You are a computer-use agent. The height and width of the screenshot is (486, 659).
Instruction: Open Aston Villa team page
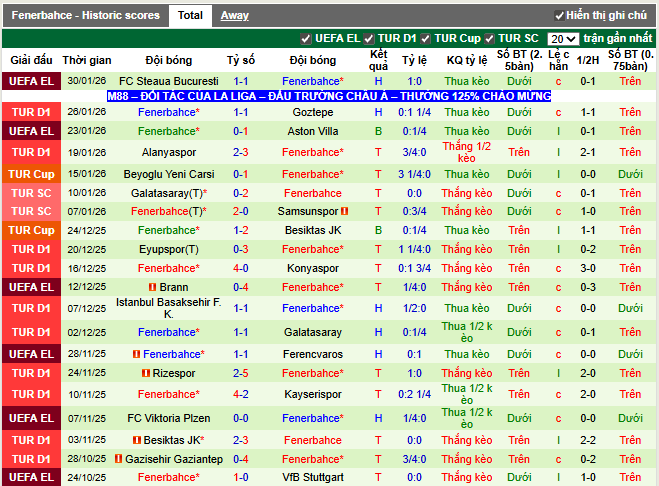click(312, 131)
